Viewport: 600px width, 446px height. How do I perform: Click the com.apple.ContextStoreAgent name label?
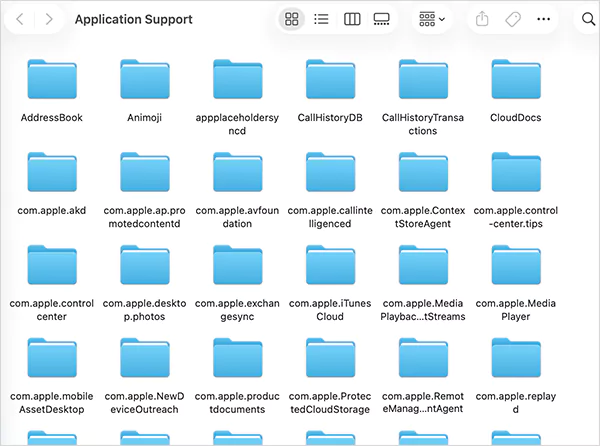pos(423,217)
